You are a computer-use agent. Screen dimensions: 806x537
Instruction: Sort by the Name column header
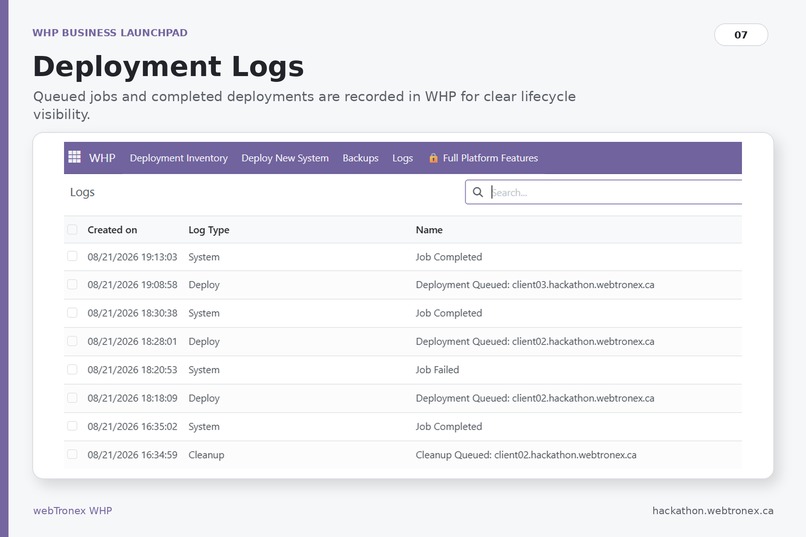pos(429,230)
